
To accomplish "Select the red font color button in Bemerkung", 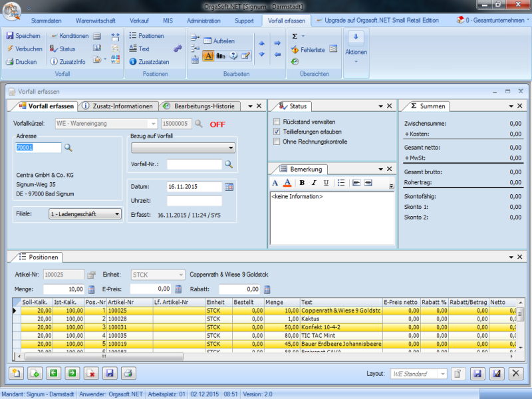I will (x=287, y=183).
